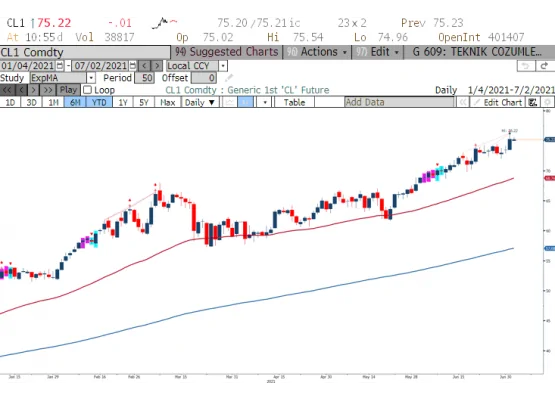Click the Period value field showing 50
Viewport: 555px width, 400px height.
click(x=144, y=78)
